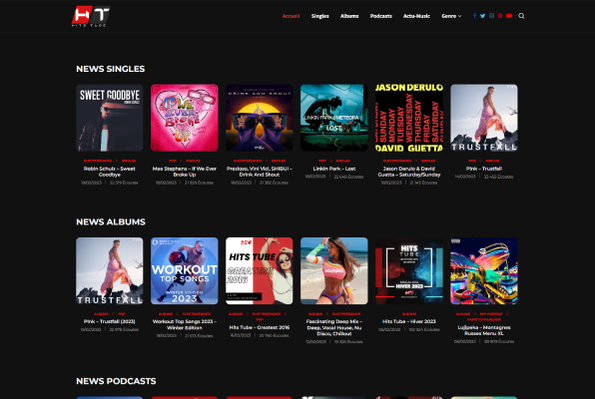
Task: Open the search magnifier icon
Action: (x=522, y=16)
